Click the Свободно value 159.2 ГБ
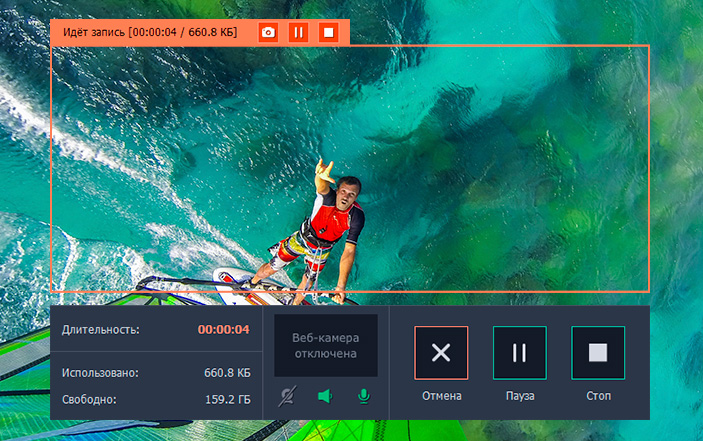 [228, 399]
